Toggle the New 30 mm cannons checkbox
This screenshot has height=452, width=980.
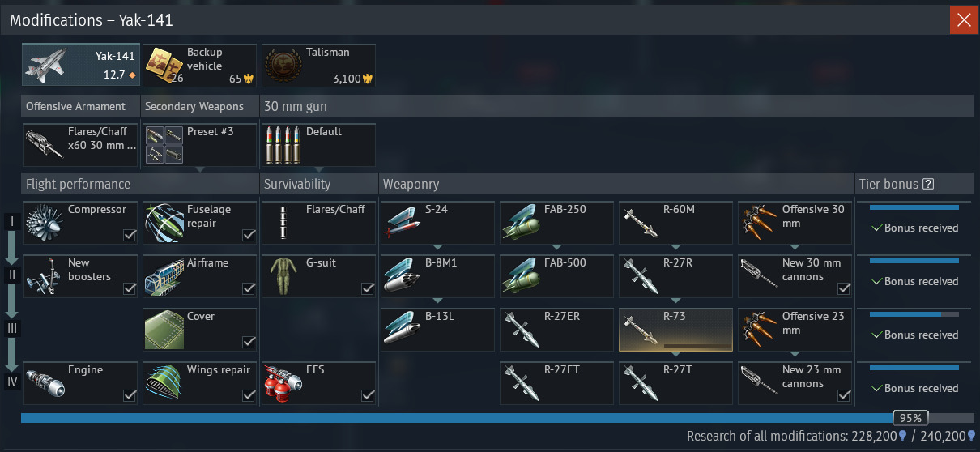[x=844, y=288]
